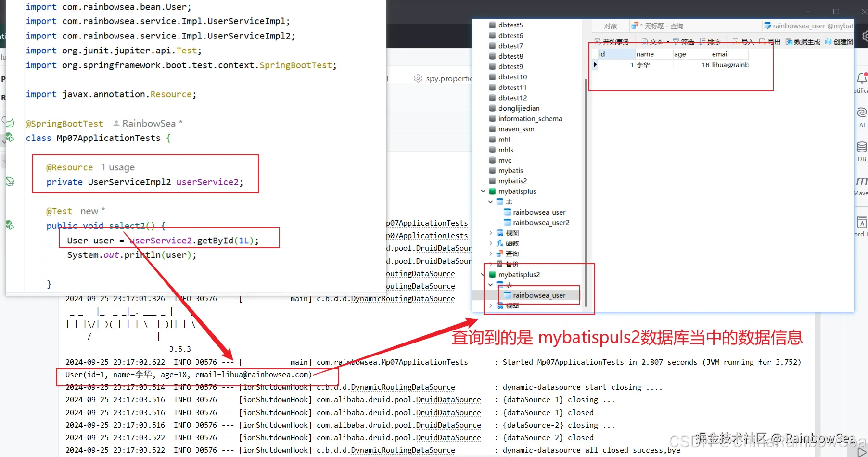Click the age cell containing 18

(692, 65)
